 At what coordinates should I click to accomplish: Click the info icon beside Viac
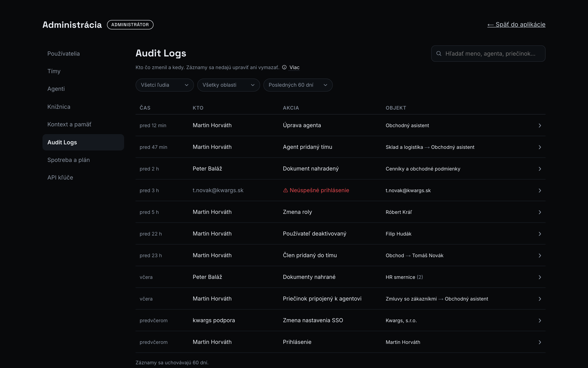tap(284, 67)
